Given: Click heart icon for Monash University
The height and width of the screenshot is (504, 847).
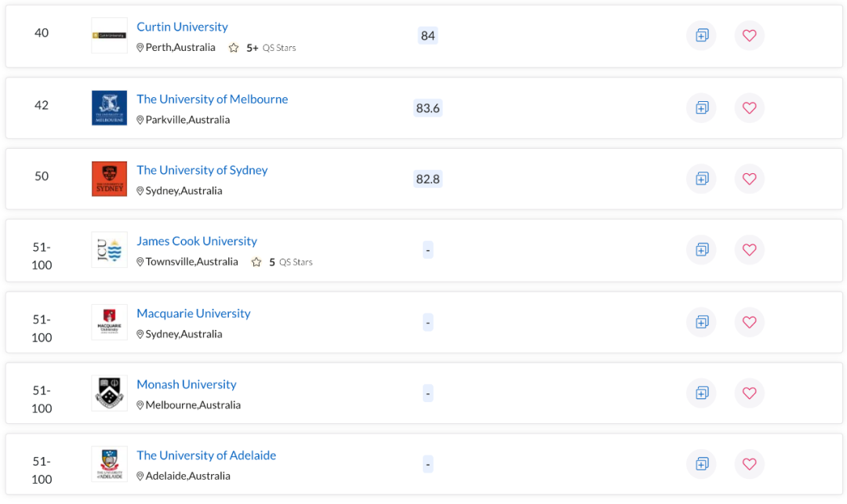Looking at the screenshot, I should coord(749,393).
